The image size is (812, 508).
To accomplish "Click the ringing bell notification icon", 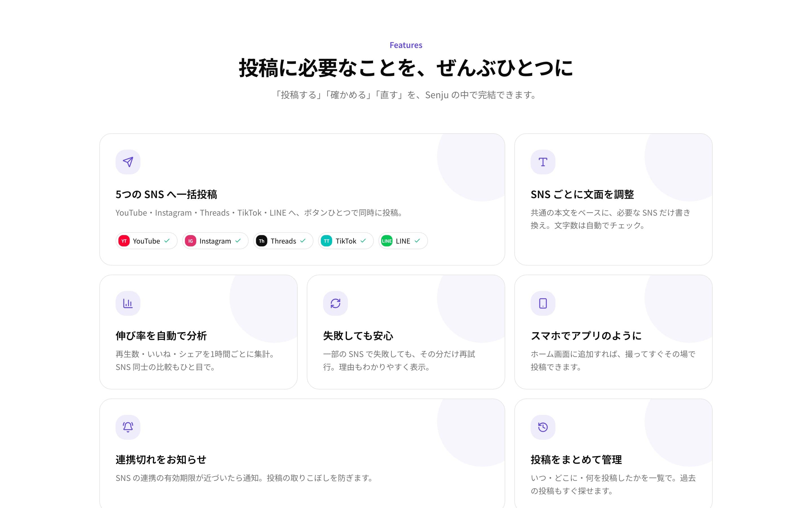I will click(128, 427).
